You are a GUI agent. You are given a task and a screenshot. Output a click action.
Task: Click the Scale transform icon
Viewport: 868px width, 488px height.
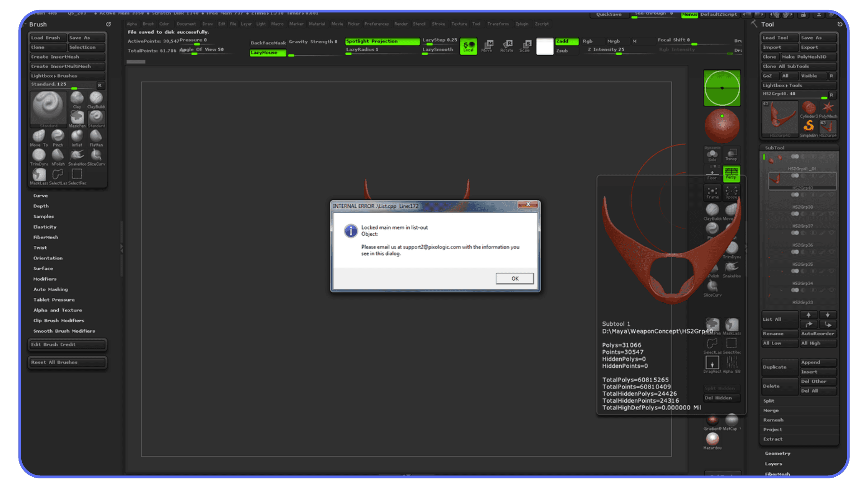pos(525,46)
